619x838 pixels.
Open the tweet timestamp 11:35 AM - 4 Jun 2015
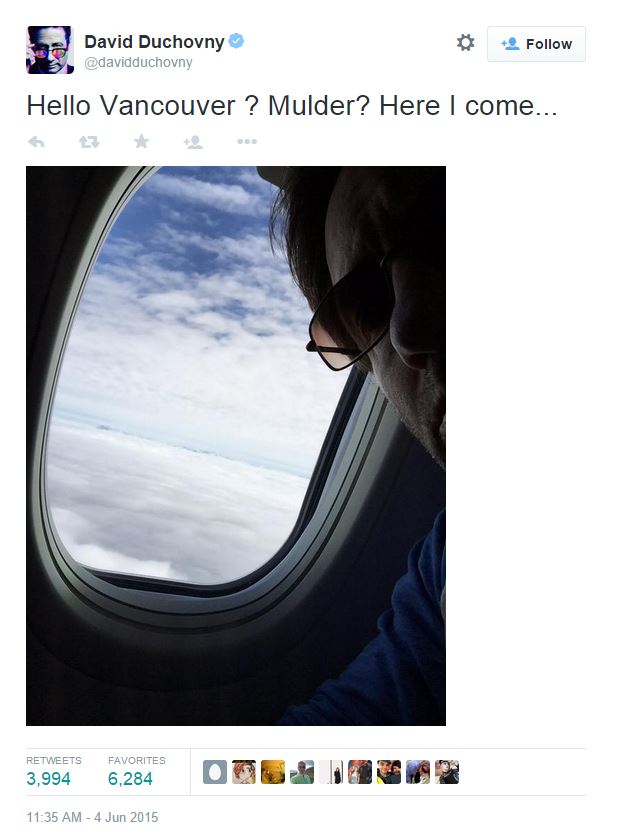pyautogui.click(x=92, y=817)
